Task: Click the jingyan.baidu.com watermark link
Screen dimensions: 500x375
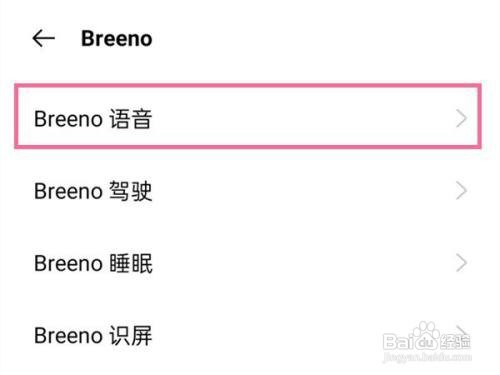Action: (x=427, y=357)
